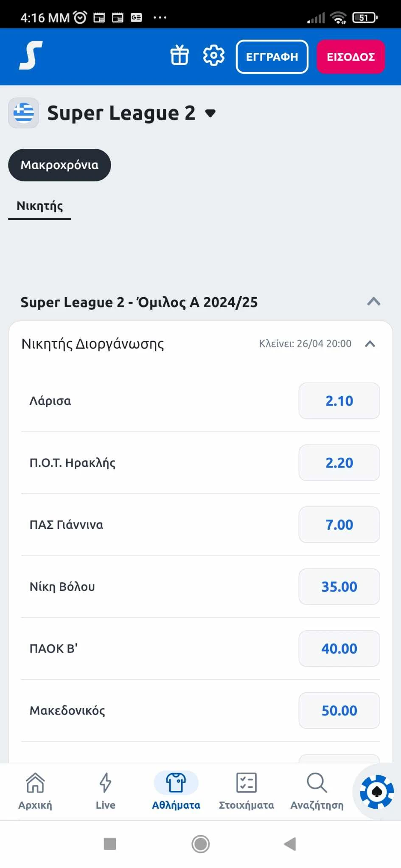Viewport: 401px width, 868px height.
Task: Open Στοιχήματα bet slip list
Action: click(247, 791)
